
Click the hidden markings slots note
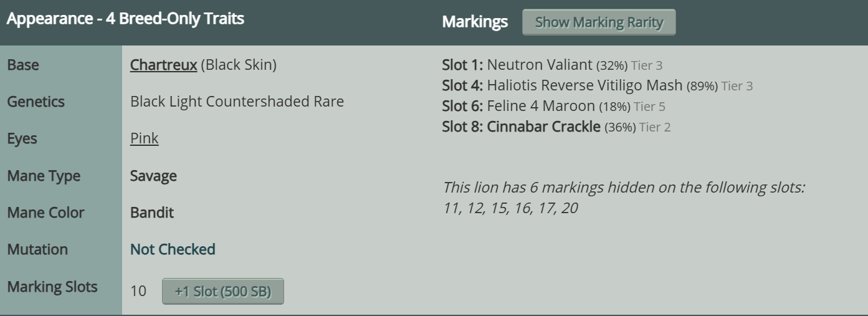623,198
